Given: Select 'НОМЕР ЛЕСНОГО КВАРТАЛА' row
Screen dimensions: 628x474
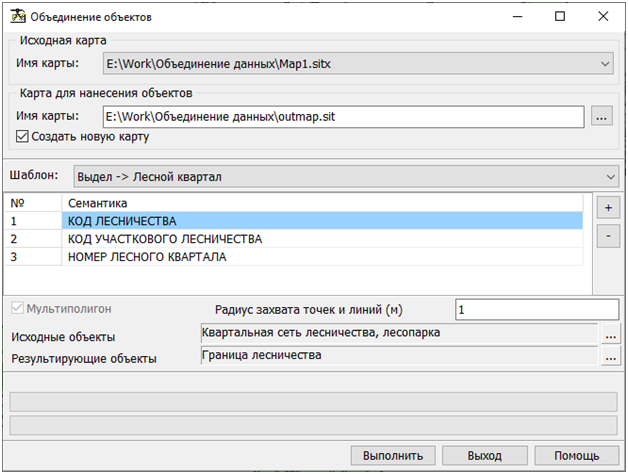Looking at the screenshot, I should [x=322, y=257].
